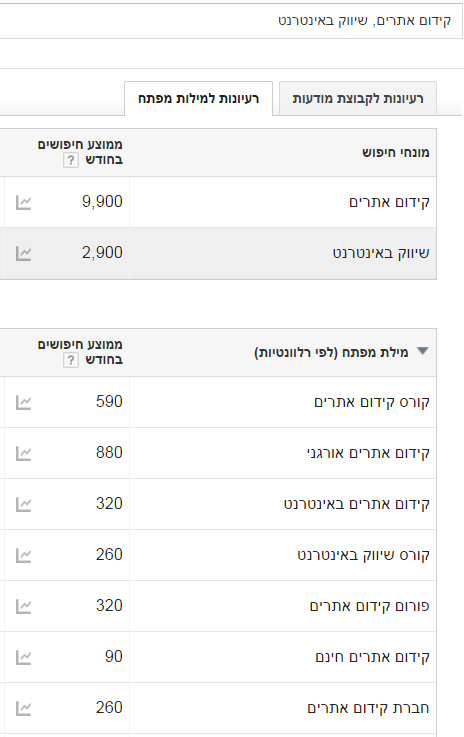The height and width of the screenshot is (737, 464).
Task: Click trend chart icon for קידום אתרים חינם
Action: (x=24, y=657)
